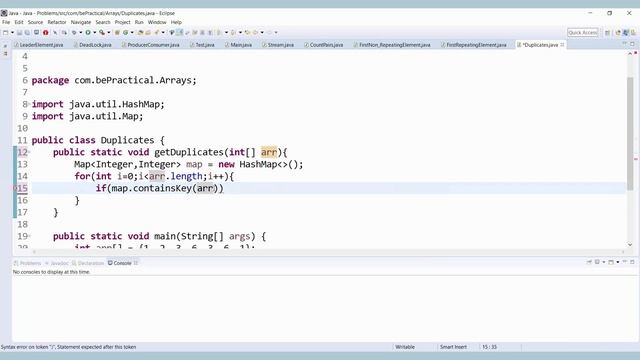
Task: Collapse the imports fold at line 8
Action: 29,104
